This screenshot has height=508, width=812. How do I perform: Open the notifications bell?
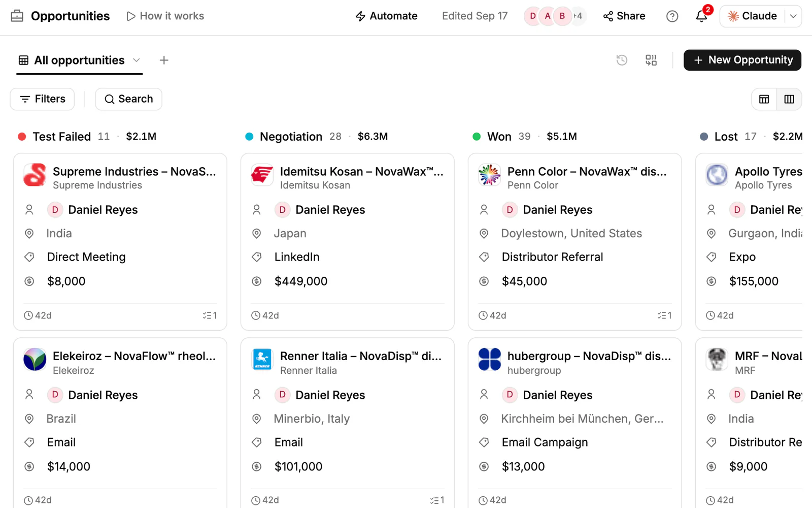701,16
